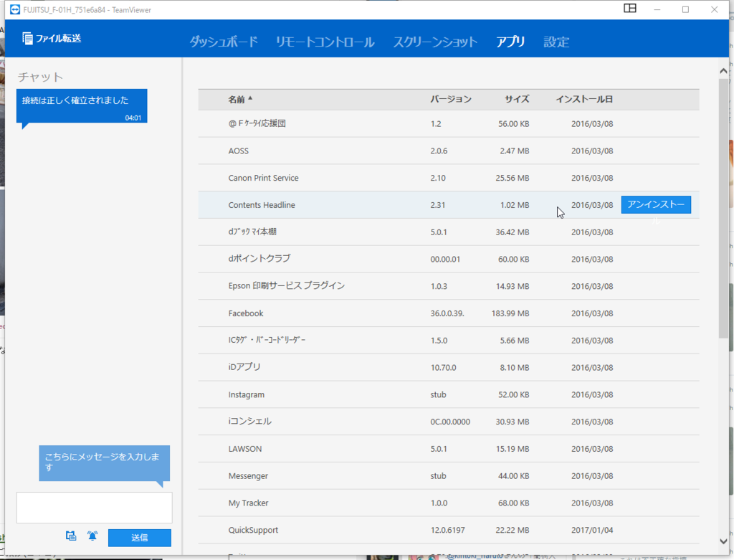Sort by サイズ column header
Screen dimensions: 734x560
[x=517, y=99]
